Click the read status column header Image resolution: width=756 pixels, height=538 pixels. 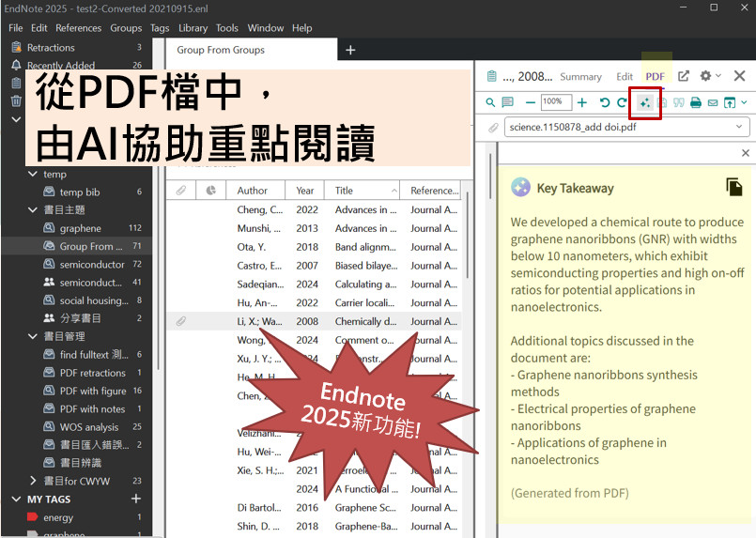coord(210,191)
